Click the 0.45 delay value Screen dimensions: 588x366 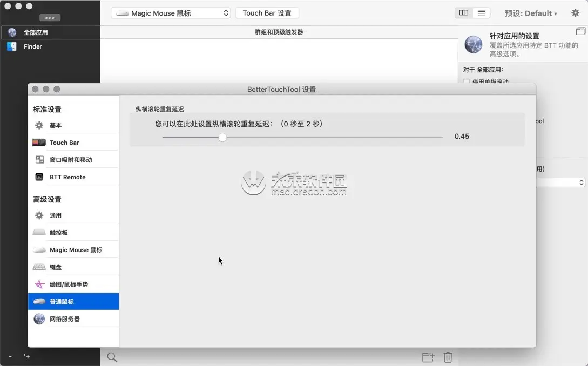(x=462, y=137)
